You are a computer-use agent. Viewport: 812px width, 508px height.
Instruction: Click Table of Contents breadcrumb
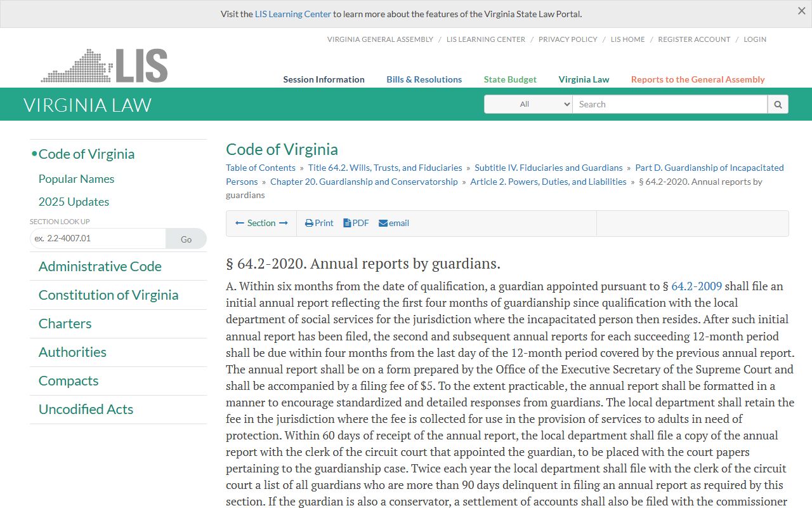pos(261,168)
